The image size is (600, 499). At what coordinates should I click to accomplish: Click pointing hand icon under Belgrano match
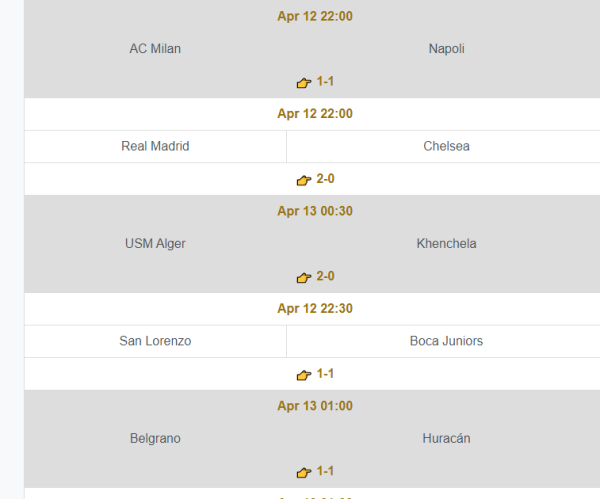tap(304, 472)
